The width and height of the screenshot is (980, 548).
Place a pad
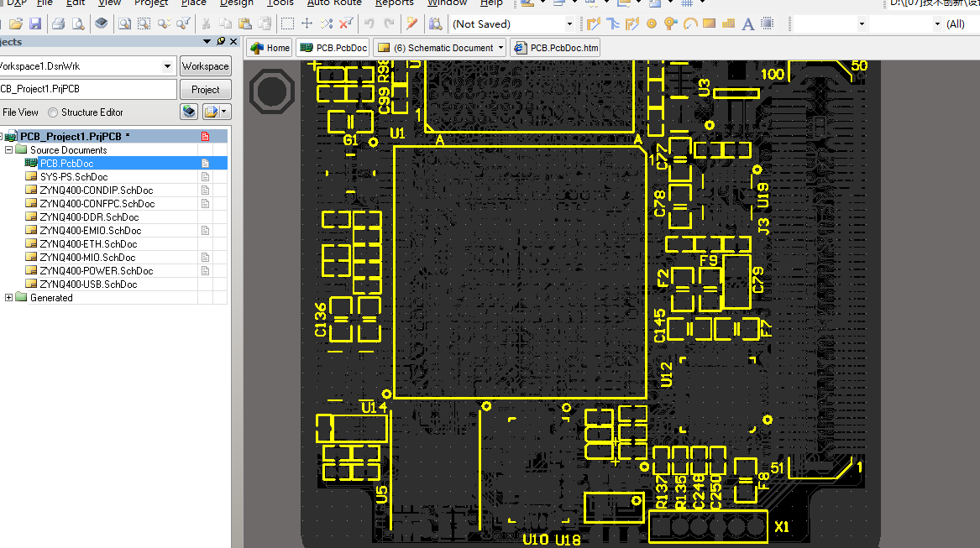pos(652,23)
